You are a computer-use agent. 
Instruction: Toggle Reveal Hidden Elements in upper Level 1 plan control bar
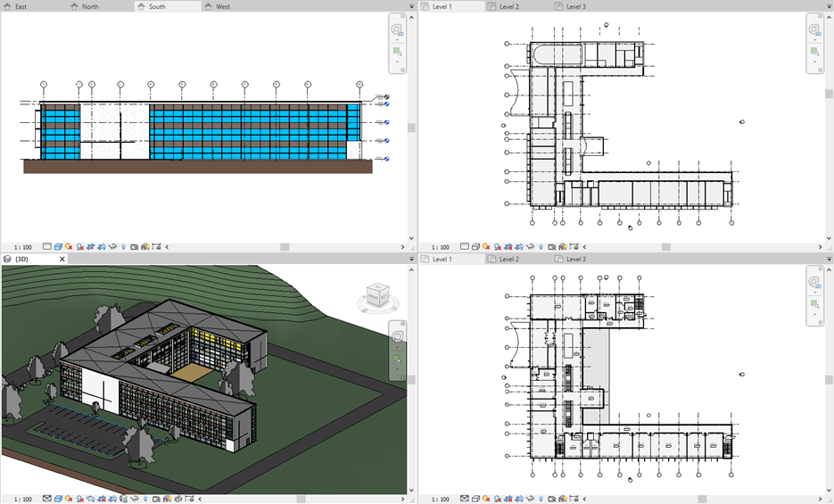542,246
